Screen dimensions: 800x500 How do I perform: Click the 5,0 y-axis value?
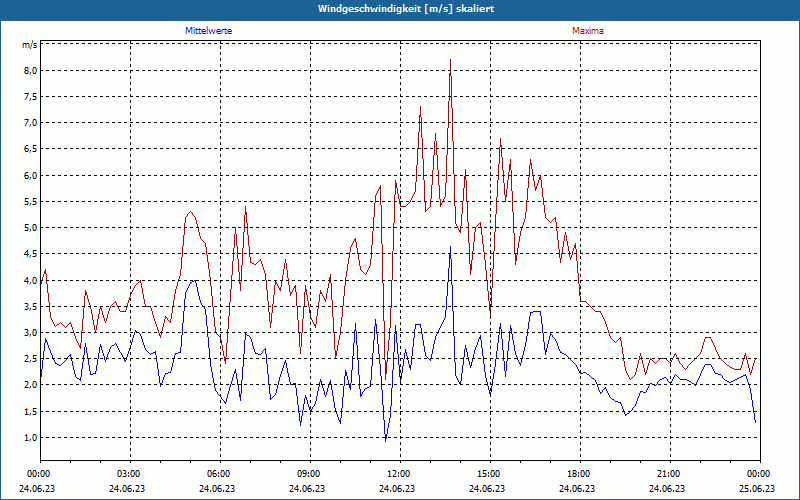click(32, 228)
